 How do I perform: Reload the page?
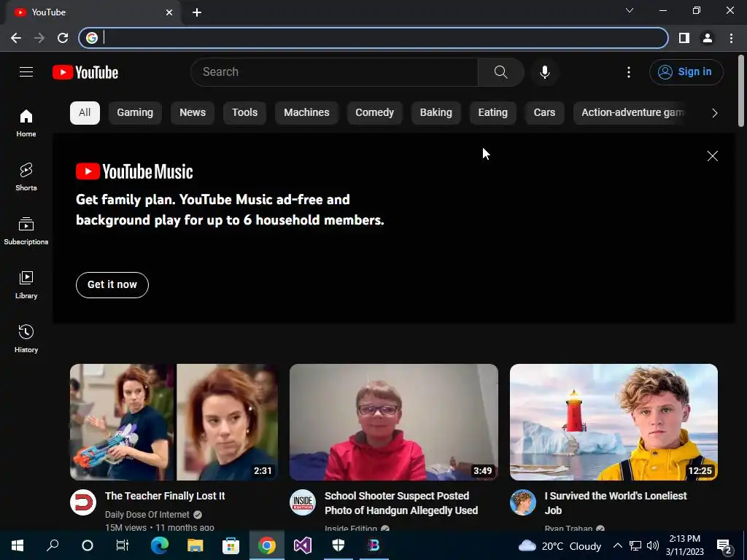pyautogui.click(x=63, y=38)
